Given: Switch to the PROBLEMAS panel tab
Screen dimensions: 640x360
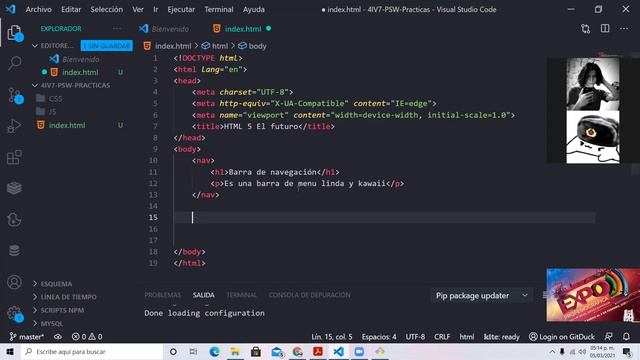Looking at the screenshot, I should (162, 295).
